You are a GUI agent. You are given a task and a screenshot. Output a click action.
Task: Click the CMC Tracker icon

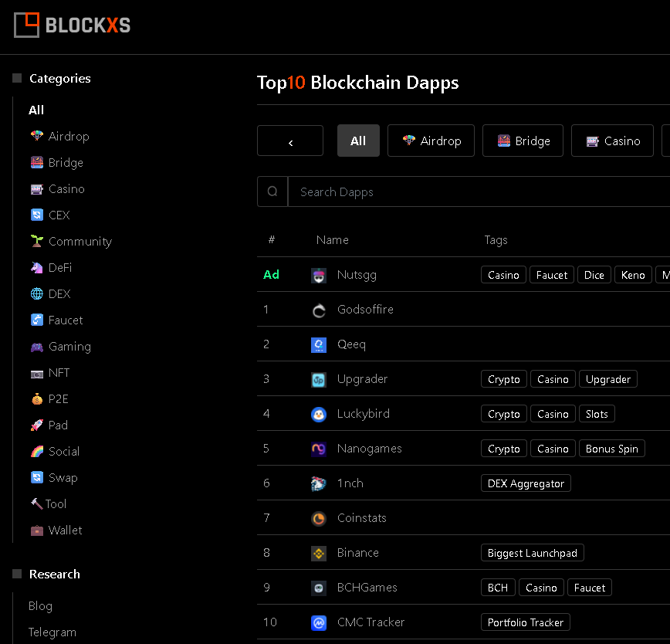coord(319,622)
